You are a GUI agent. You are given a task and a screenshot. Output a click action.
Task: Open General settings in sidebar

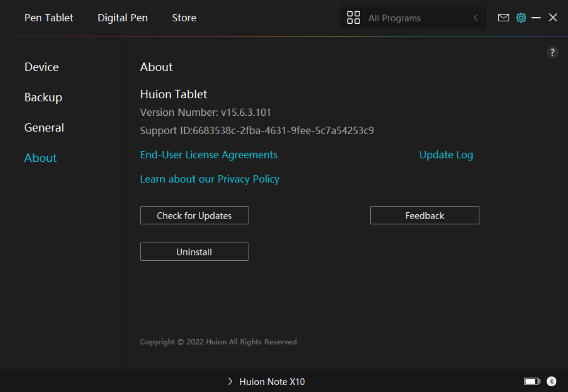point(44,127)
